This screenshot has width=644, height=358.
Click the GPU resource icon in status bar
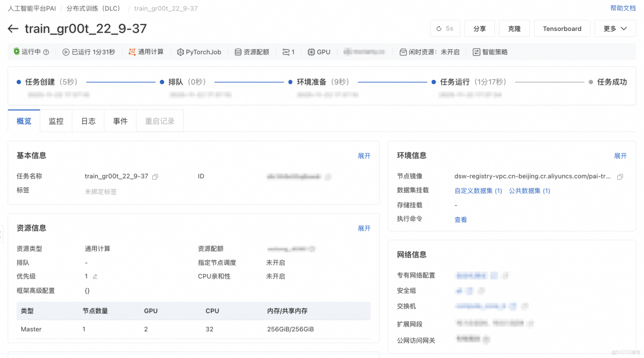(x=310, y=52)
